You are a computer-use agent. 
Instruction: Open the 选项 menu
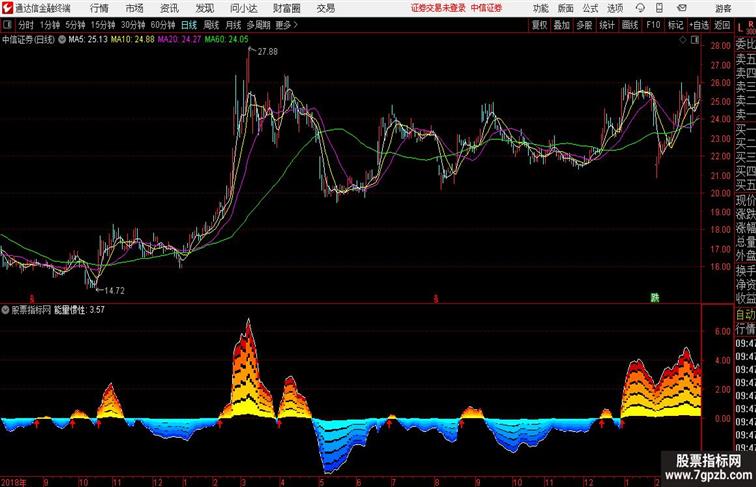(x=615, y=8)
